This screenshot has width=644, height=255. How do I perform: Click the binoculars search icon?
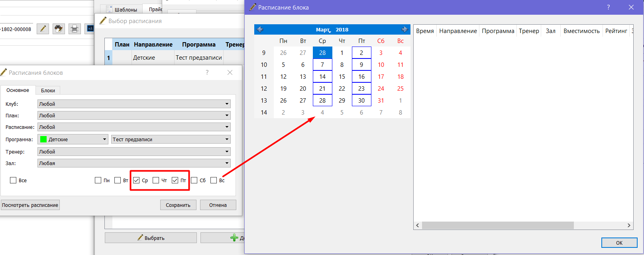(x=59, y=29)
